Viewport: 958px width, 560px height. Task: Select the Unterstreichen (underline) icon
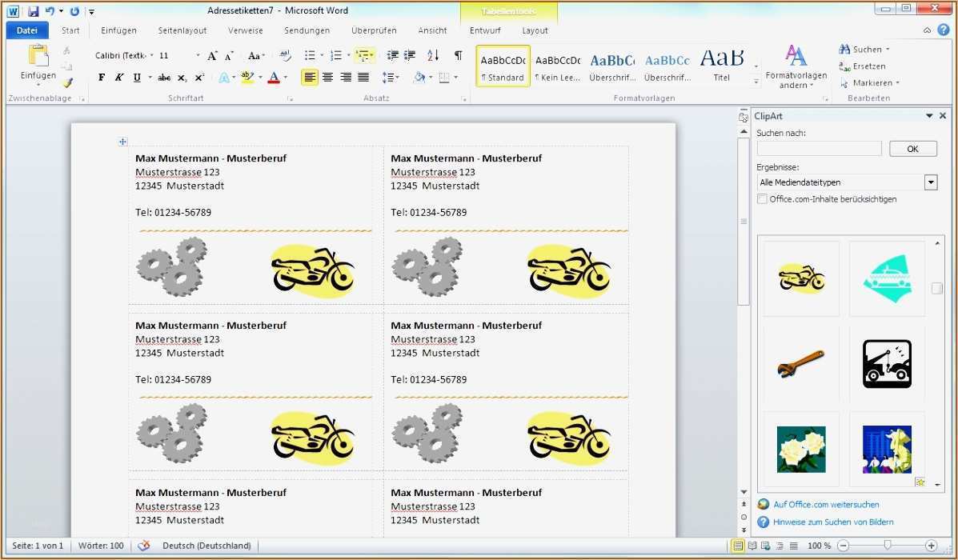tap(136, 77)
